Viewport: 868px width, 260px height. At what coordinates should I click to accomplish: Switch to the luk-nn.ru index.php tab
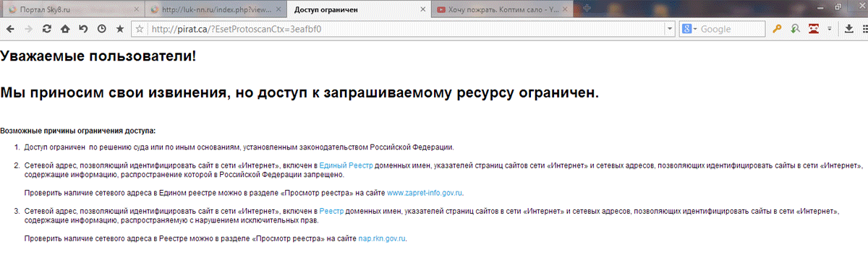click(x=215, y=9)
